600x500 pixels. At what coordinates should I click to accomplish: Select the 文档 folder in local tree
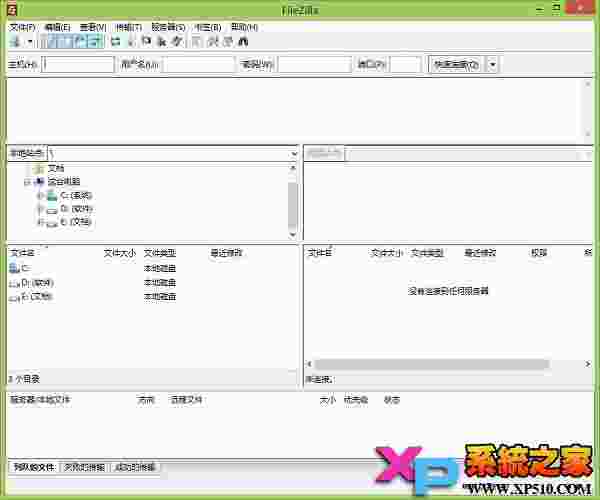click(56, 168)
